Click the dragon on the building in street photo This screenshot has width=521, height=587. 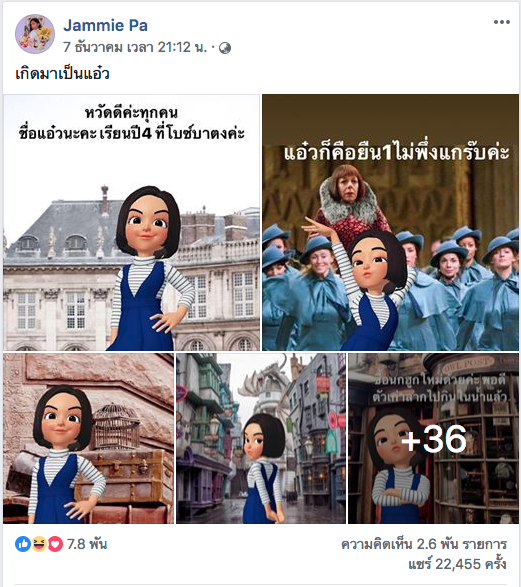pos(262,380)
